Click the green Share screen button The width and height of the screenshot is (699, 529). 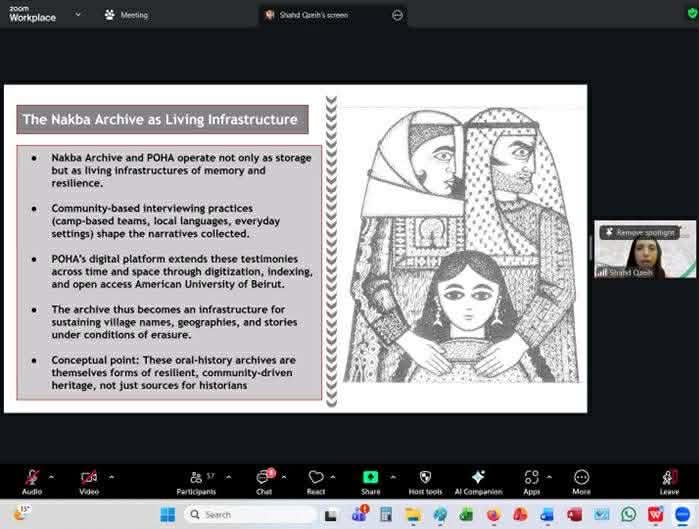click(371, 478)
